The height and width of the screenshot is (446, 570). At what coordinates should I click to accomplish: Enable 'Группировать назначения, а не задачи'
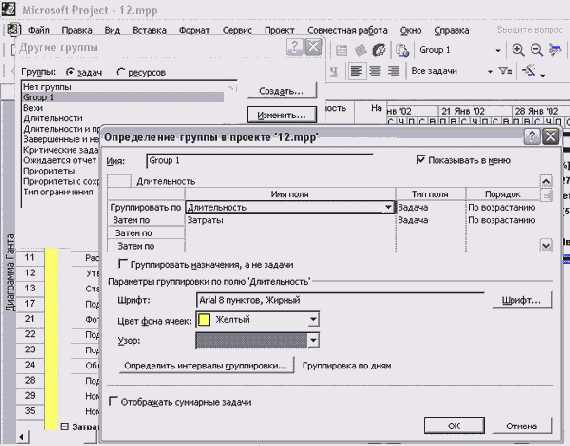123,264
